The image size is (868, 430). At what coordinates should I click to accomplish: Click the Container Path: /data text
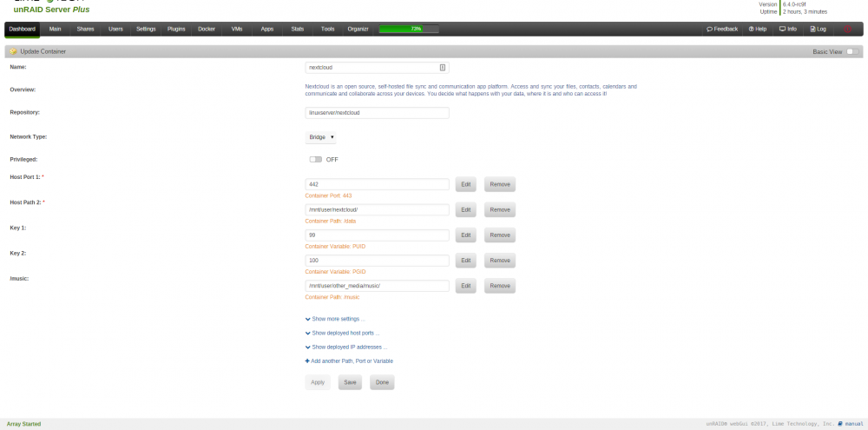point(331,222)
